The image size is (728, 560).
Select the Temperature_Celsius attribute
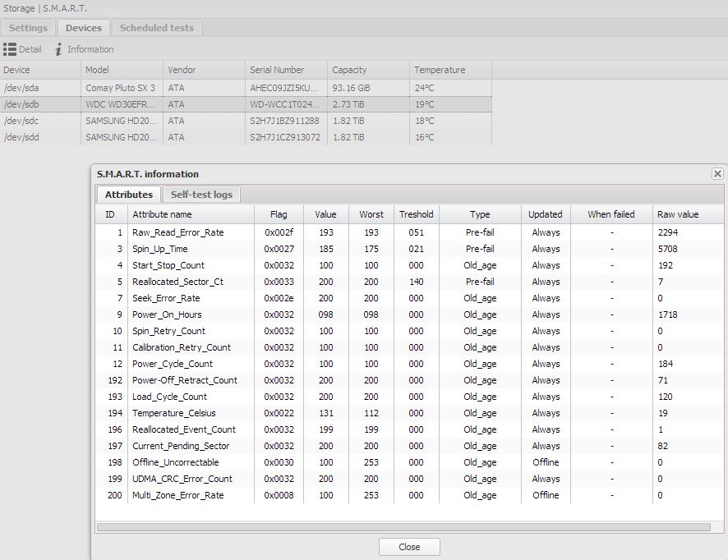(x=409, y=413)
